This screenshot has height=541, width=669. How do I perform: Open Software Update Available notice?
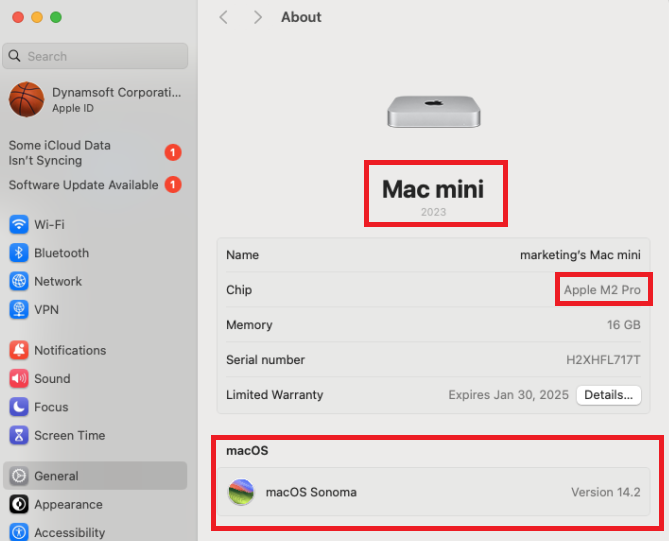84,185
